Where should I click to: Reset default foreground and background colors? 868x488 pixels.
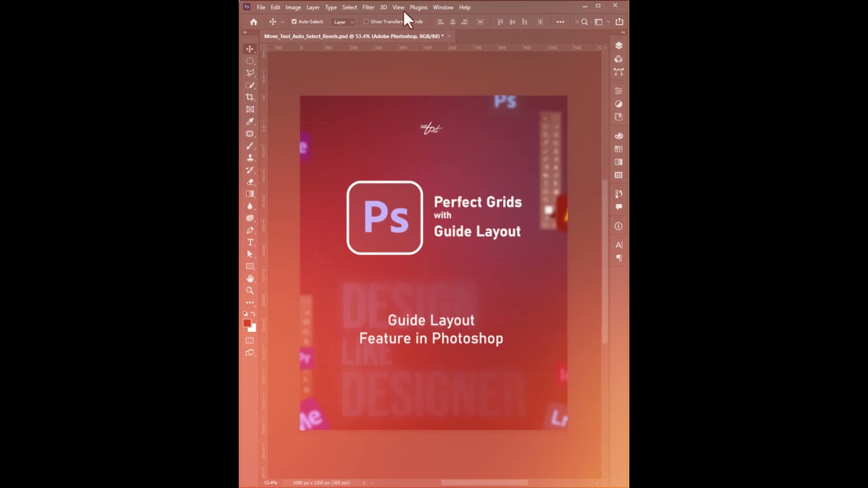click(x=245, y=314)
